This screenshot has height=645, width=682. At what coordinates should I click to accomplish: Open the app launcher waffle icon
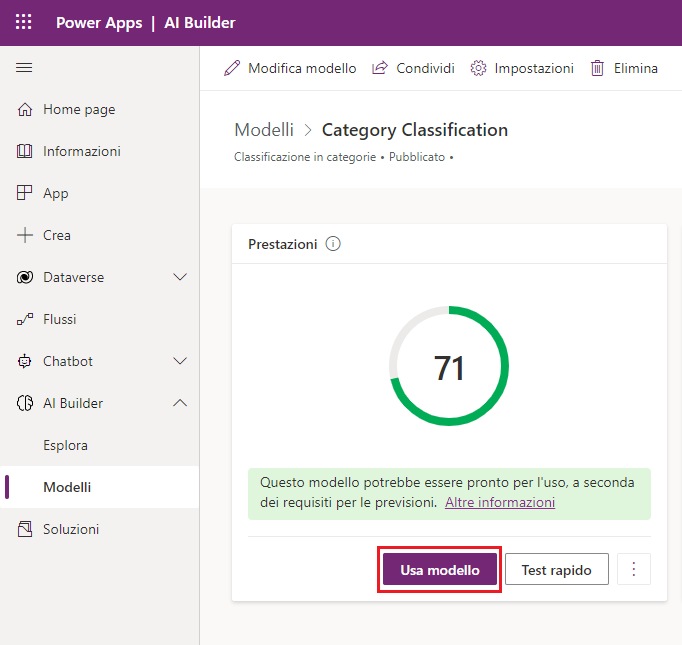[x=23, y=22]
